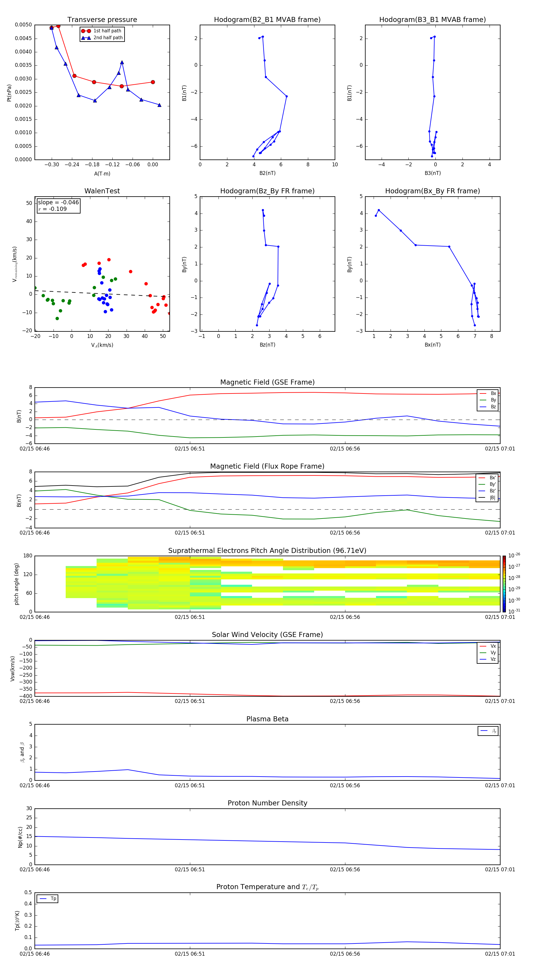Viewport: 535px width, 980px height.
Task: Click the 'Tp(10^6K)' y-axis label
Action: click(17, 921)
